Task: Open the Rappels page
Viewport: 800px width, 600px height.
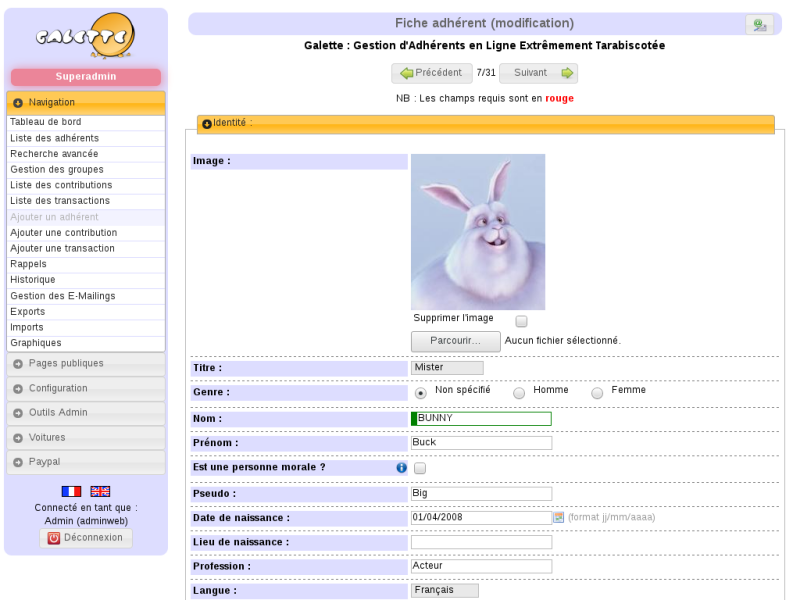Action: coord(86,264)
